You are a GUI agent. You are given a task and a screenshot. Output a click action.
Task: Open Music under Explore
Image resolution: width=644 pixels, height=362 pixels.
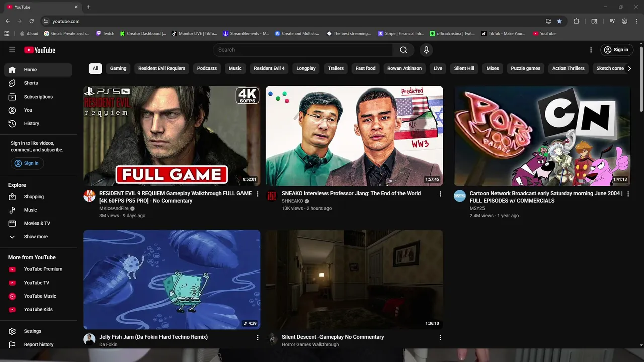click(x=38, y=210)
